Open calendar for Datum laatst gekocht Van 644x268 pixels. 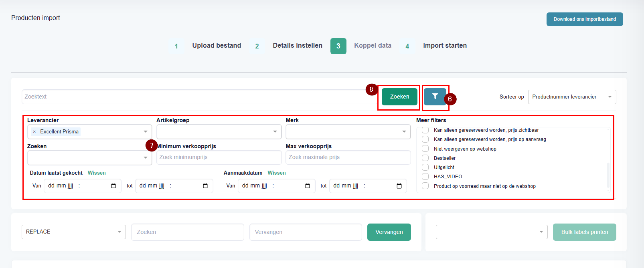(113, 186)
